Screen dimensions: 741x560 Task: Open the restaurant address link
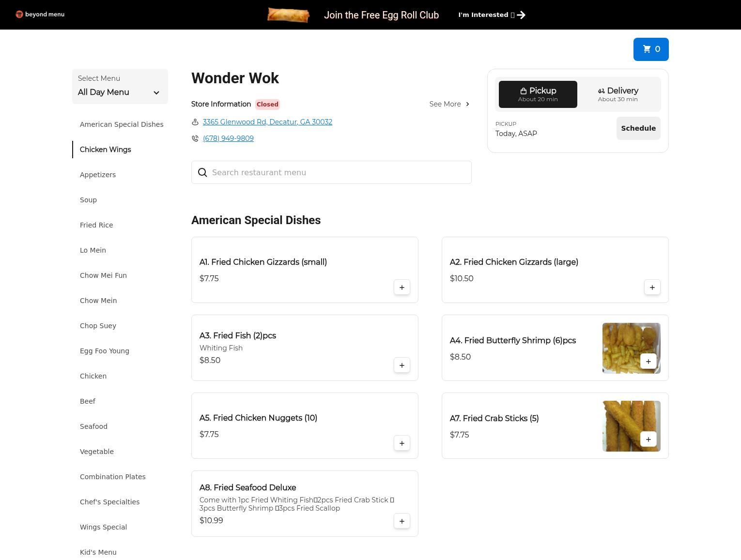(x=267, y=122)
